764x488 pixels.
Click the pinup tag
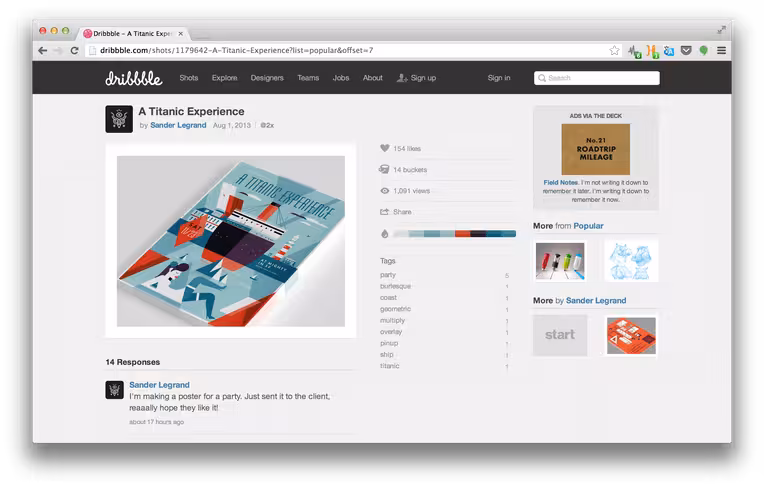pos(389,343)
